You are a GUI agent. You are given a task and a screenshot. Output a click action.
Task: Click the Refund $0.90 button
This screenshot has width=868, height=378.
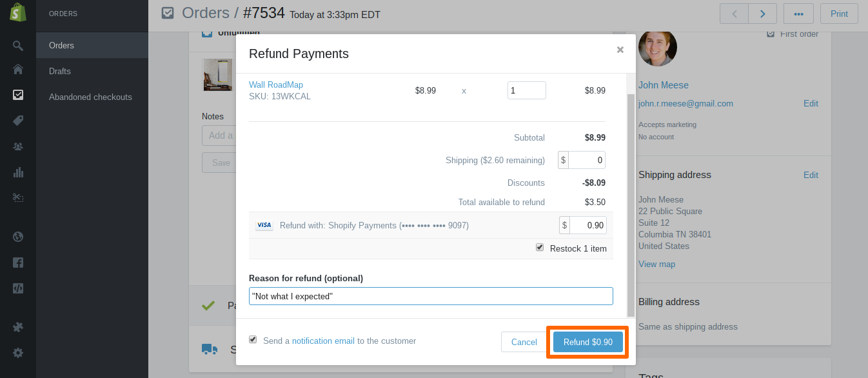point(588,342)
